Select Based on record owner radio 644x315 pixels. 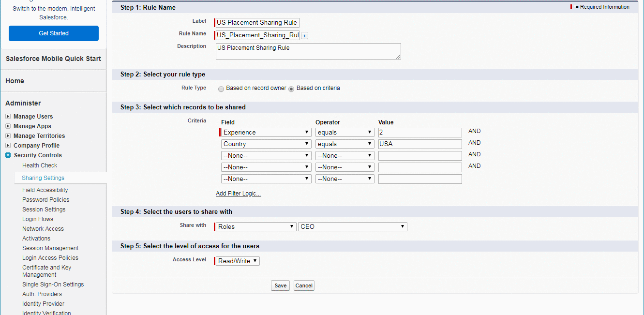221,89
